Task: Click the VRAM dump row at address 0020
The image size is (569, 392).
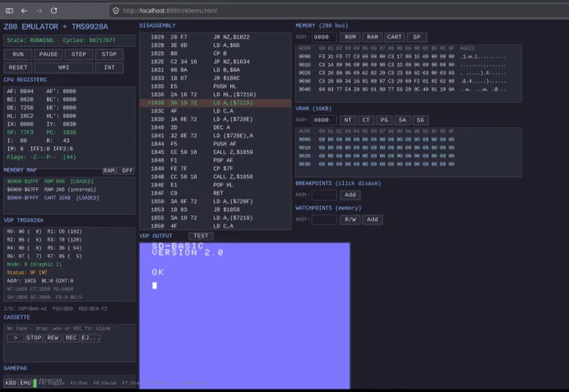Action: 377,156
